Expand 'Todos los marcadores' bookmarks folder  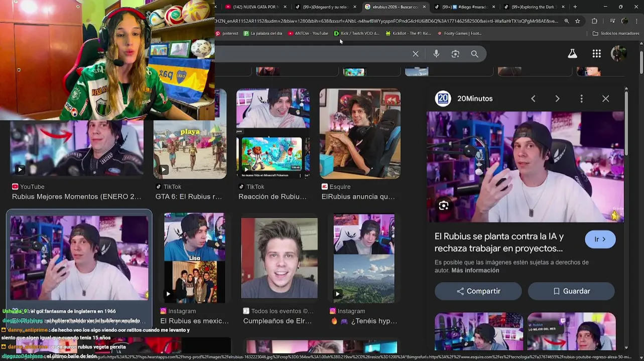[x=615, y=34]
